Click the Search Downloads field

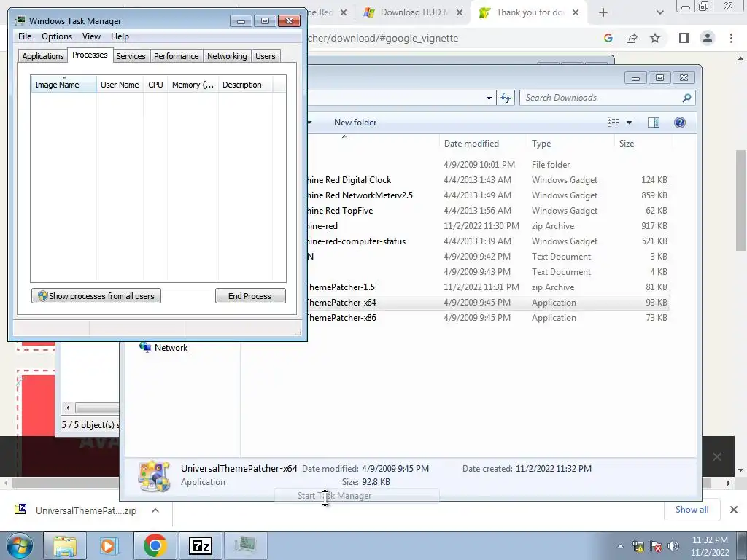click(x=608, y=98)
